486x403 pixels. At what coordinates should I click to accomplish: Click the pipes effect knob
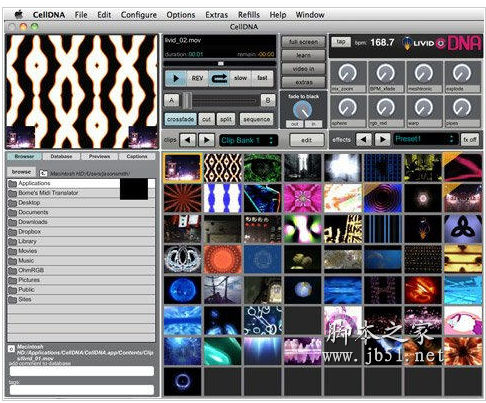(x=462, y=108)
